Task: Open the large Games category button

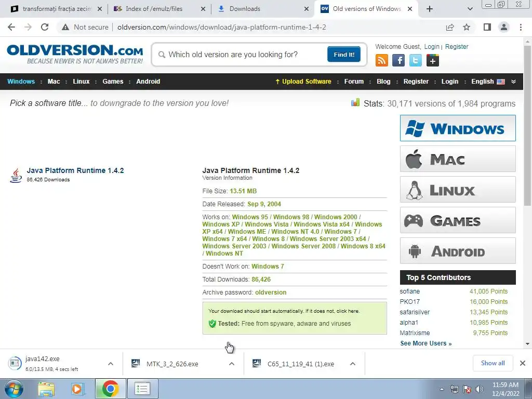Action: pyautogui.click(x=458, y=220)
